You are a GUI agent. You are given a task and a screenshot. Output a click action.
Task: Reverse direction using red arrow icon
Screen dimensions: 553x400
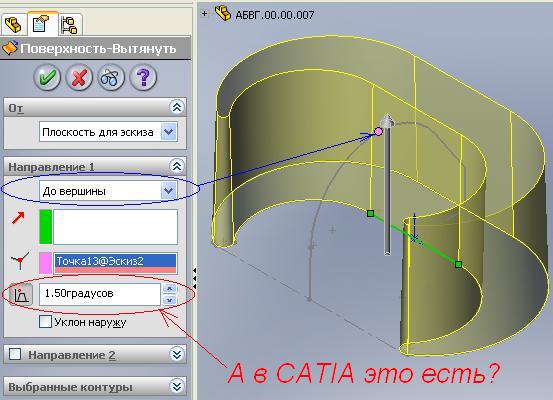[x=18, y=218]
